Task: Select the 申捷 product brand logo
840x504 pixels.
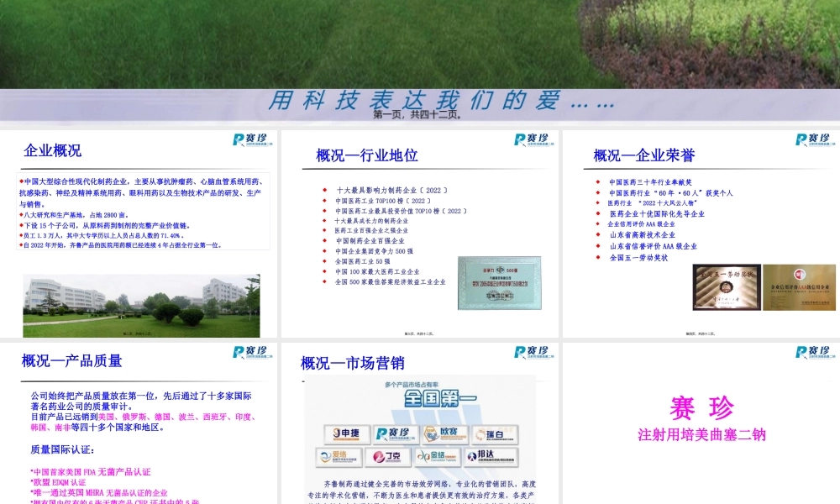Action: click(x=345, y=434)
